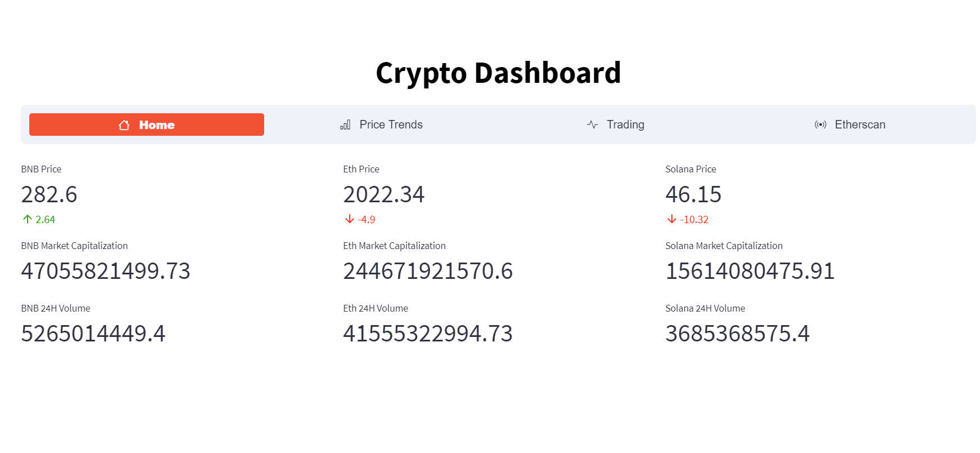The height and width of the screenshot is (453, 980).
Task: Select the highlighted Home navigation button
Action: point(146,125)
